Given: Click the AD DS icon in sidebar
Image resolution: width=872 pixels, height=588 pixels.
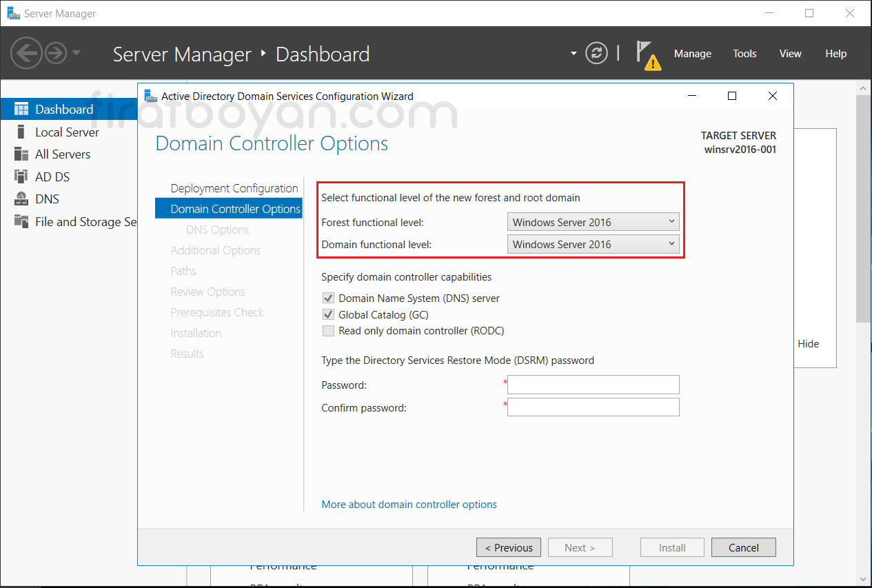Looking at the screenshot, I should pyautogui.click(x=21, y=177).
